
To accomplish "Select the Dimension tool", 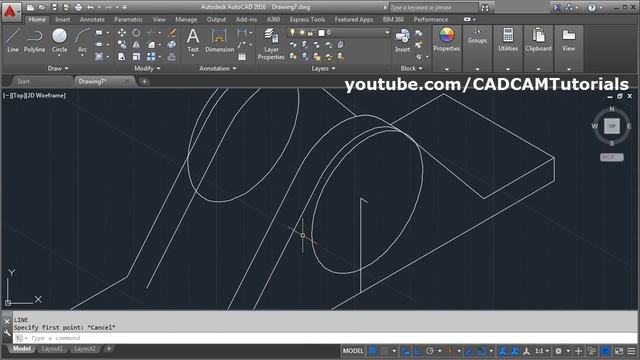I will 219,41.
